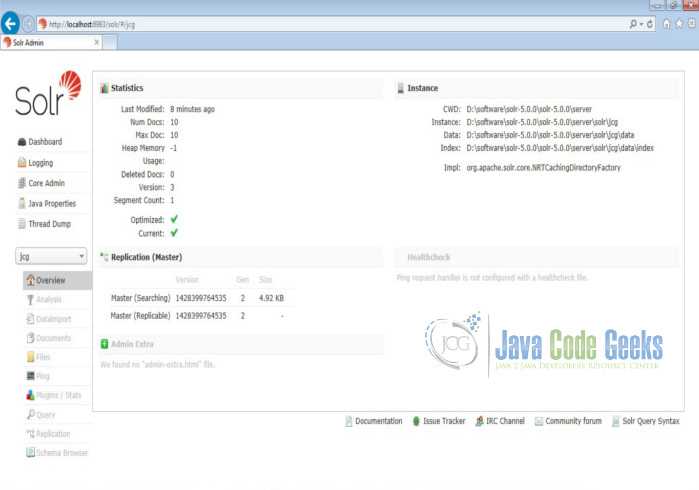Expand the jcg core selector dropdown
Image resolution: width=699 pixels, height=490 pixels.
51,256
